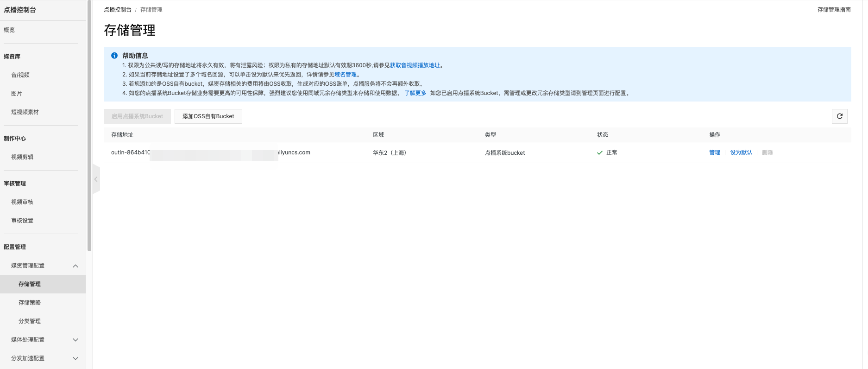
Task: Click the 存储地址 column header
Action: [122, 135]
